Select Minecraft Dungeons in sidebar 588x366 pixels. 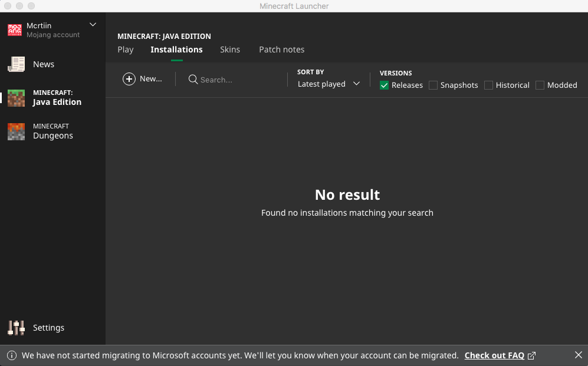(x=52, y=131)
